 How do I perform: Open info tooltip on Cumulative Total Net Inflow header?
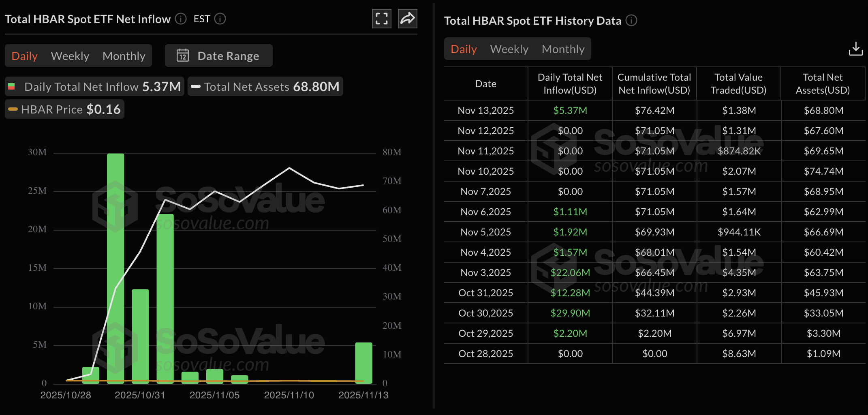pyautogui.click(x=654, y=83)
